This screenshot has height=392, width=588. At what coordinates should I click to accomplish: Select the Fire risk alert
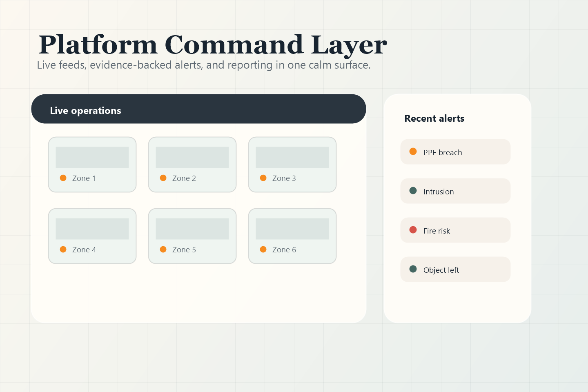pyautogui.click(x=455, y=230)
